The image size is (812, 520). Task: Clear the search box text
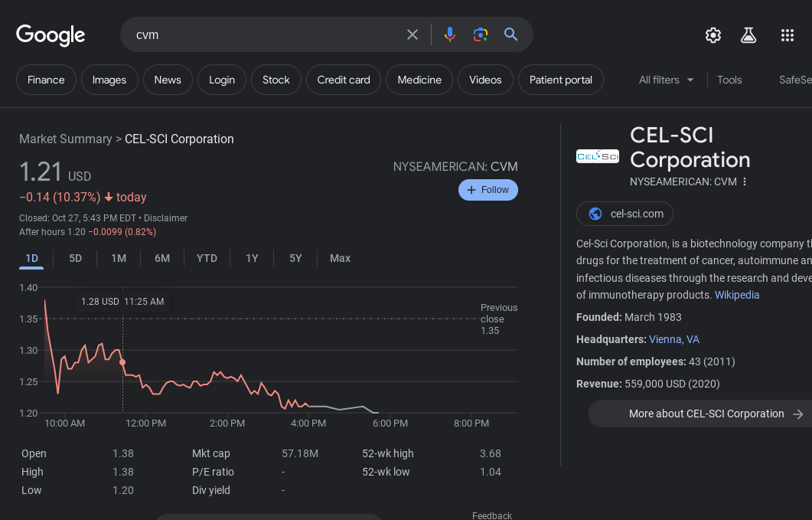[413, 34]
